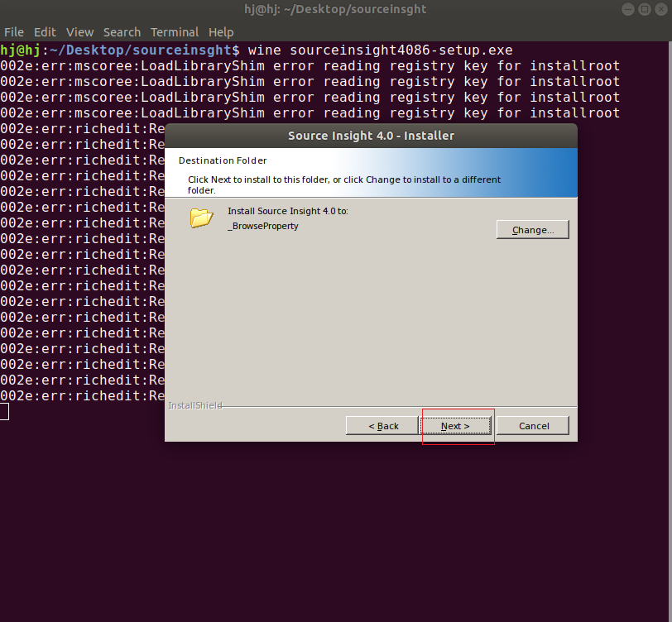This screenshot has width=672, height=622.
Task: Open the File menu
Action: point(14,32)
